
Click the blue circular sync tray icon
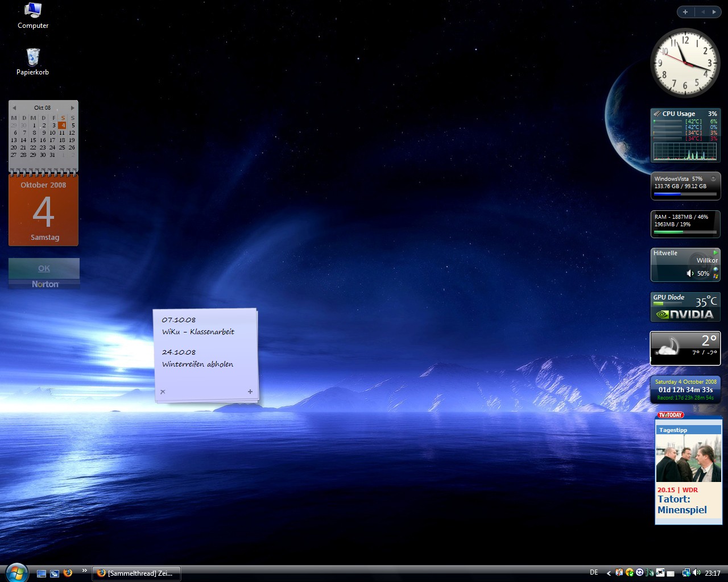(x=640, y=572)
